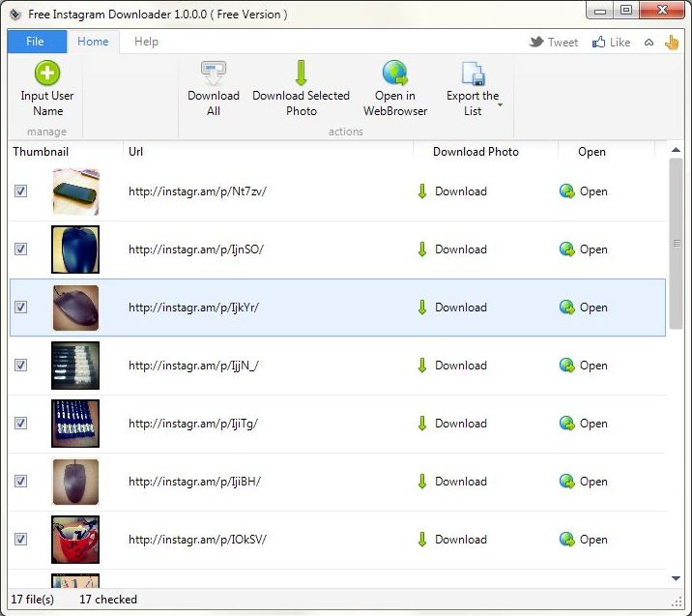Uncheck the IjnSO photo checkbox
The width and height of the screenshot is (692, 616).
click(20, 249)
